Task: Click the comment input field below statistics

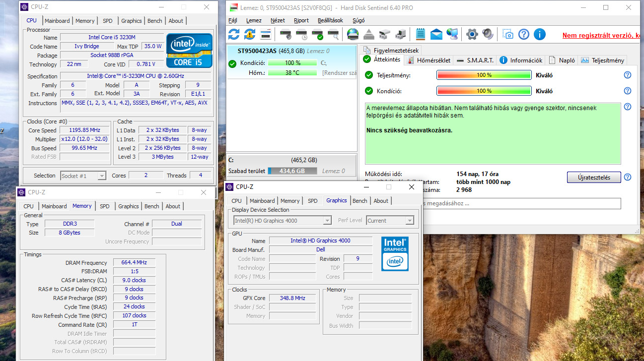Action: pos(521,203)
